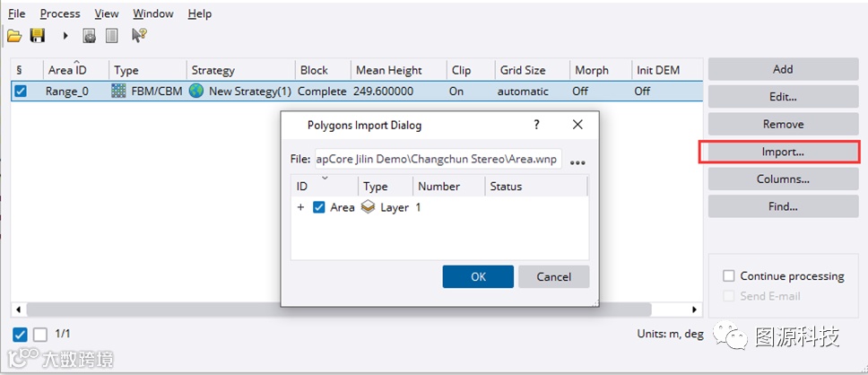The image size is (868, 375).
Task: Click the open folder toolbar icon
Action: (x=13, y=36)
